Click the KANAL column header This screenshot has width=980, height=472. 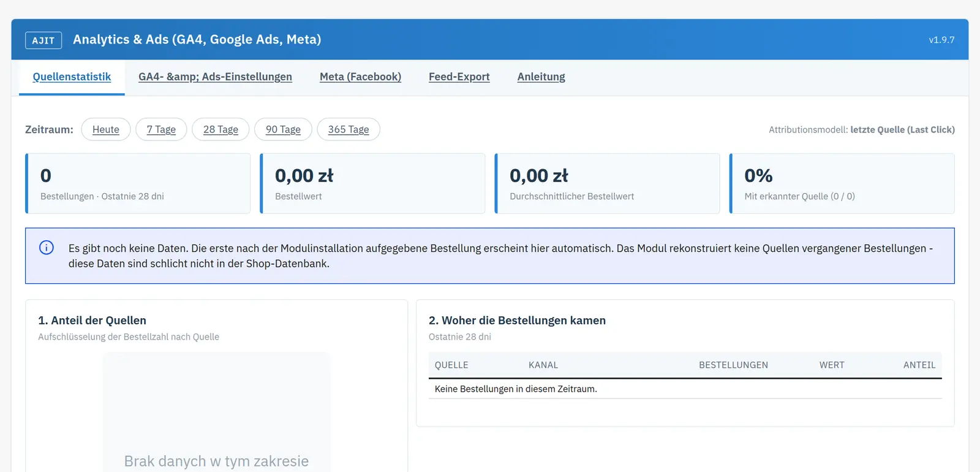tap(543, 365)
